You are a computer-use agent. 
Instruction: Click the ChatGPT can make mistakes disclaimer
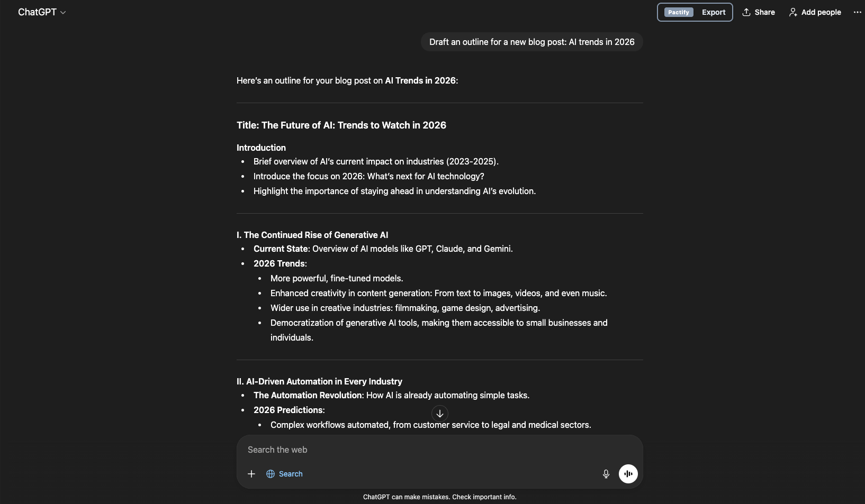pos(439,497)
